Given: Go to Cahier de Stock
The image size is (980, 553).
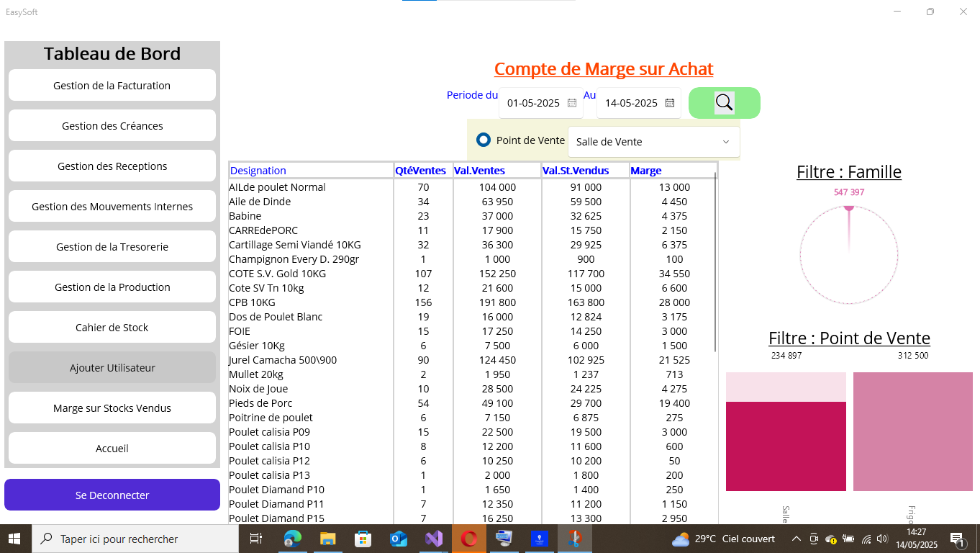Looking at the screenshot, I should pos(112,328).
